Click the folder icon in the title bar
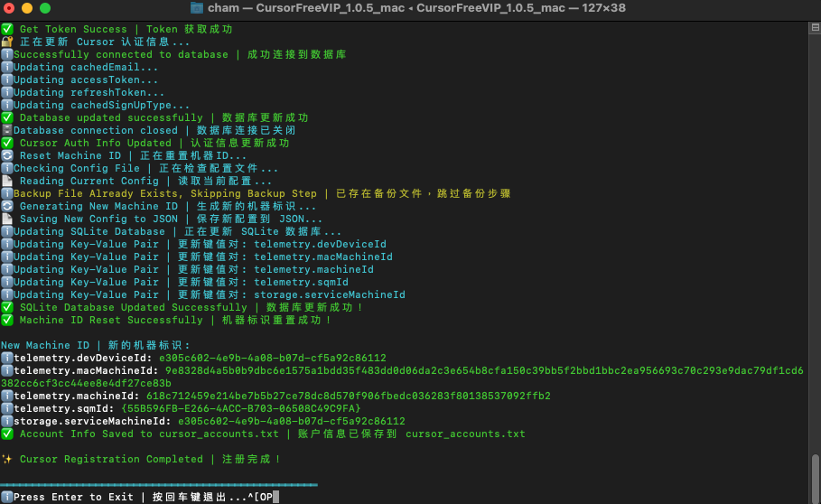Image resolution: width=821 pixels, height=504 pixels. [197, 8]
